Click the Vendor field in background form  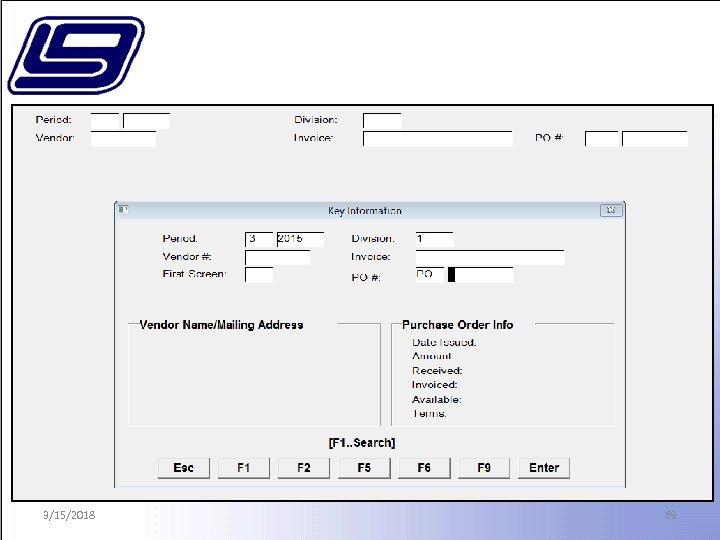(124, 139)
